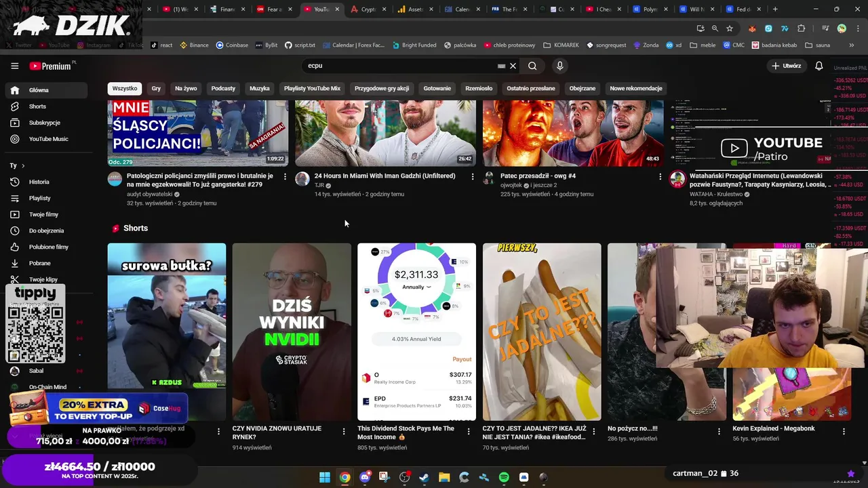Open Polubione filmy in sidebar
The height and width of the screenshot is (488, 868).
point(45,247)
